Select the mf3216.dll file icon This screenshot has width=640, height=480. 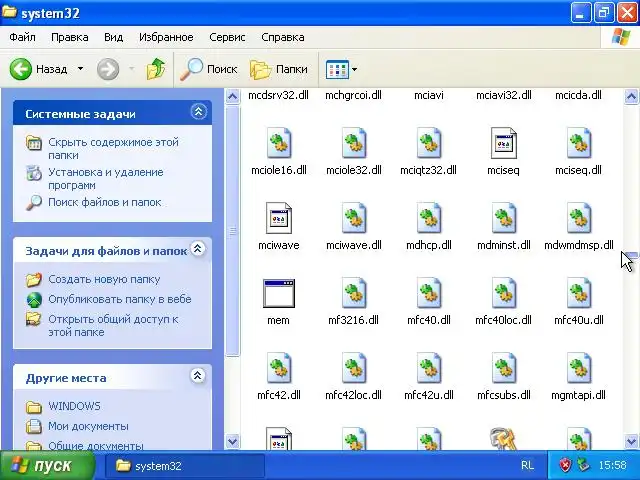point(354,293)
